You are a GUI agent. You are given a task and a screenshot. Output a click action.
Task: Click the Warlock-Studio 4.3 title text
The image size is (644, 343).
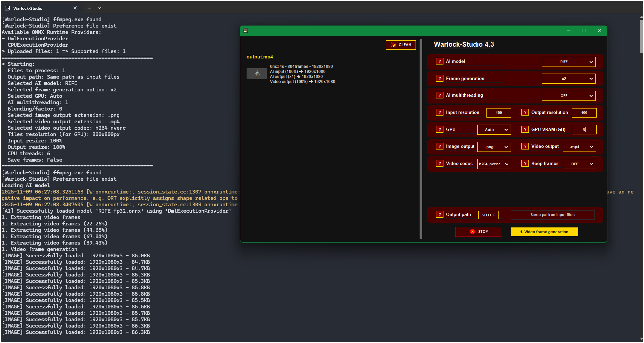click(x=464, y=44)
